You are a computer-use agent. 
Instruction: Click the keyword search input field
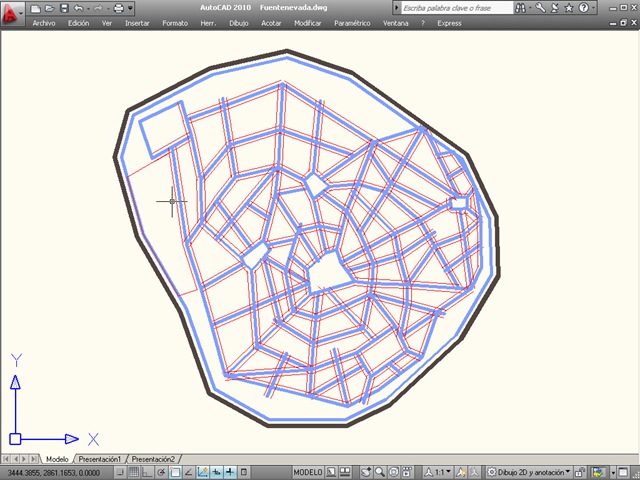pyautogui.click(x=456, y=8)
